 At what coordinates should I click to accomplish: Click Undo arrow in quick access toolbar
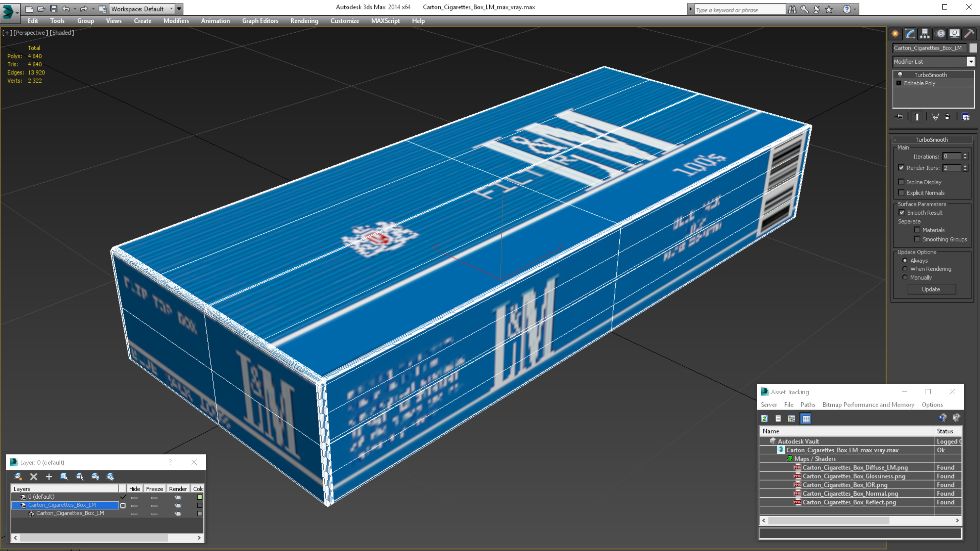point(66,9)
